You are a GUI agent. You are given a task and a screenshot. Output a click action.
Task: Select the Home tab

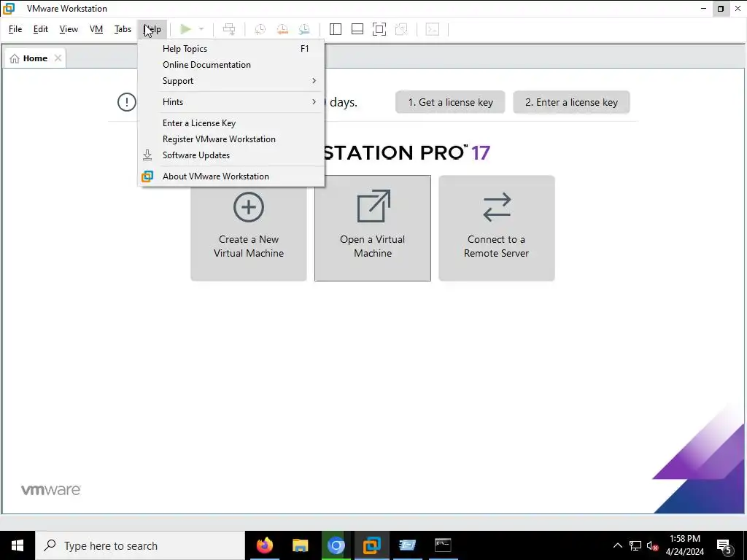35,58
